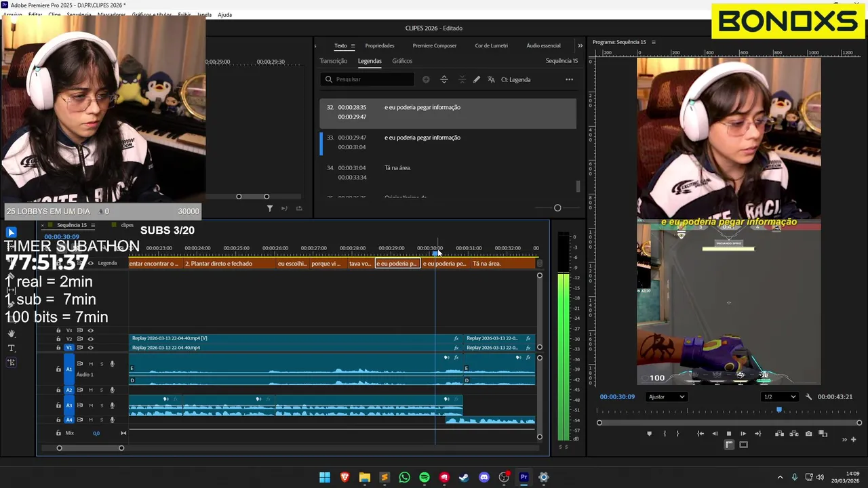Click the caption list zoom slider knob
Image resolution: width=868 pixels, height=488 pixels.
(557, 208)
